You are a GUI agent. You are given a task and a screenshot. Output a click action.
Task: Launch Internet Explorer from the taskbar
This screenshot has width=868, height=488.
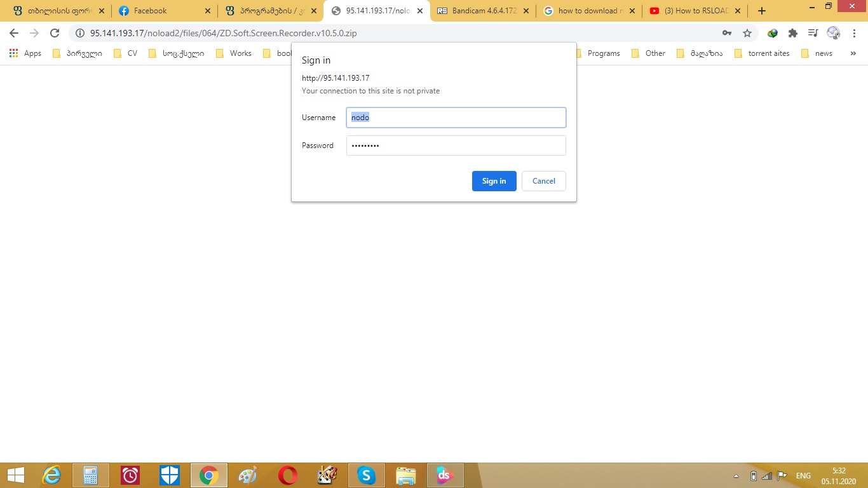tap(51, 475)
